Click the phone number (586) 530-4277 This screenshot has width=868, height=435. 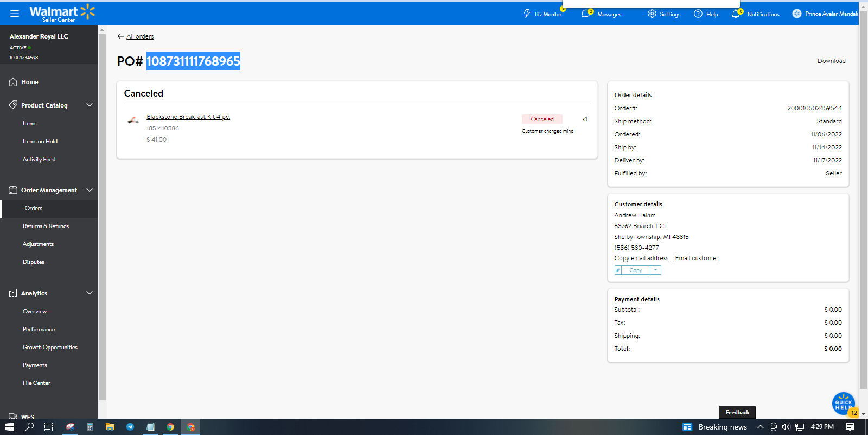pyautogui.click(x=636, y=248)
